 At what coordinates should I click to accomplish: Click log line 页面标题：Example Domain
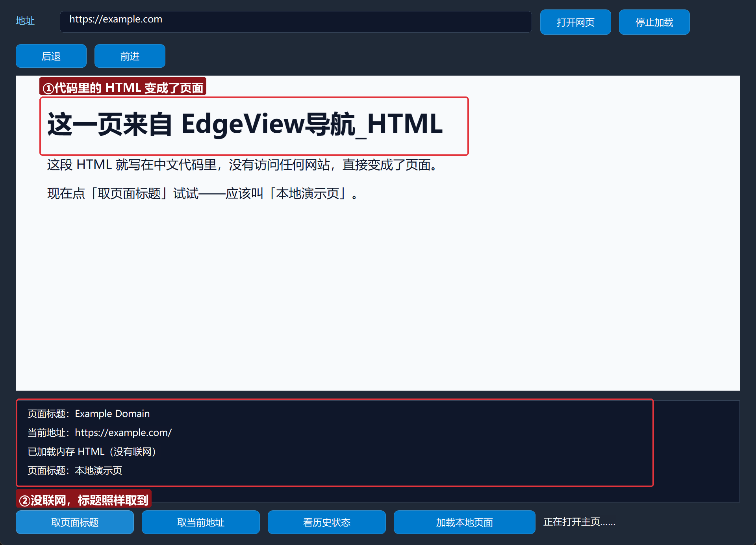pos(89,413)
